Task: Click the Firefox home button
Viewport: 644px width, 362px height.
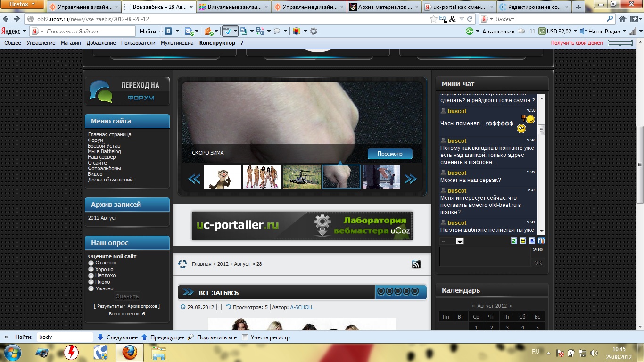Action: pyautogui.click(x=623, y=19)
